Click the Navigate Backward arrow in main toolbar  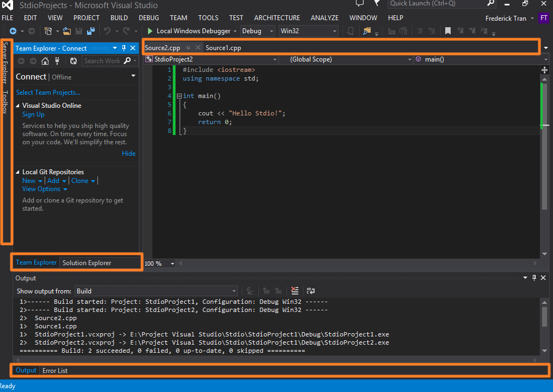13,31
